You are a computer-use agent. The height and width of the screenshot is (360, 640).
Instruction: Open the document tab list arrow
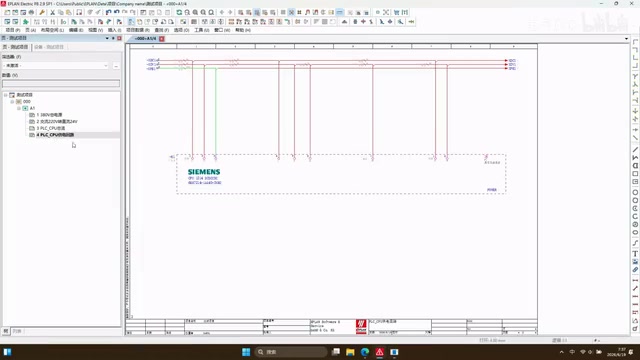tap(627, 39)
